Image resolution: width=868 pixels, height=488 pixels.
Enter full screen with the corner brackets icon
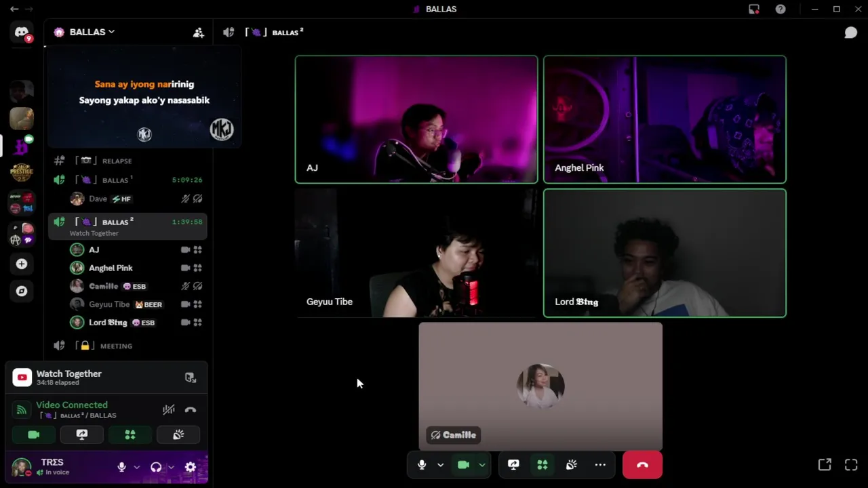click(851, 464)
